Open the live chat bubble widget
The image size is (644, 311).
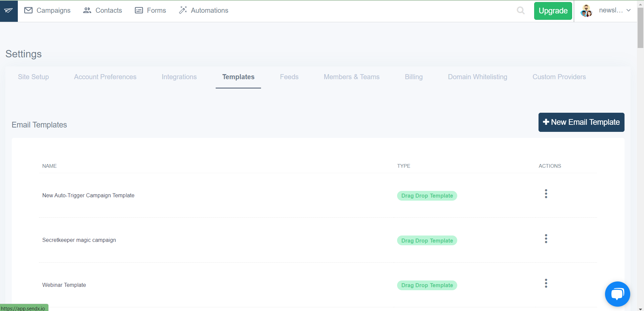tap(617, 294)
